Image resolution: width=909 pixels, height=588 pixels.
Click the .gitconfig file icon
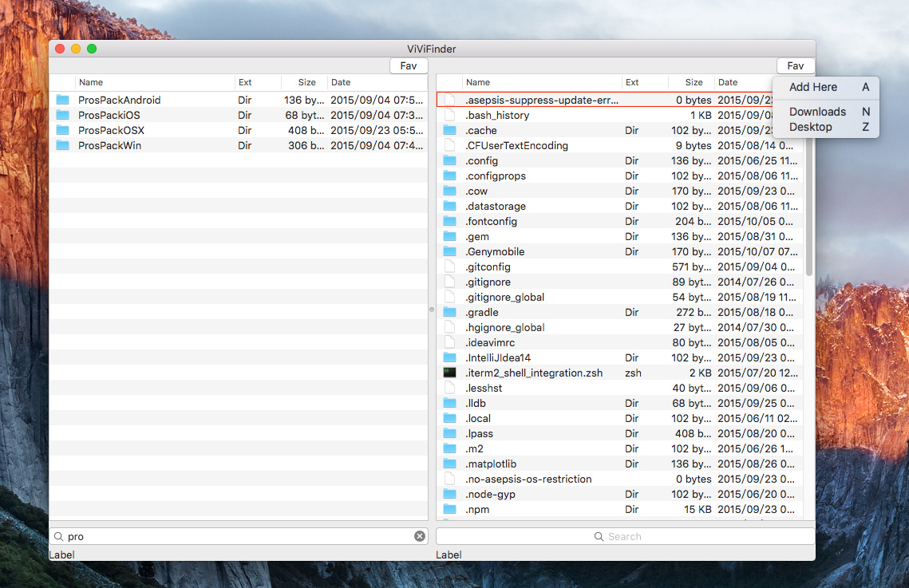(x=450, y=266)
